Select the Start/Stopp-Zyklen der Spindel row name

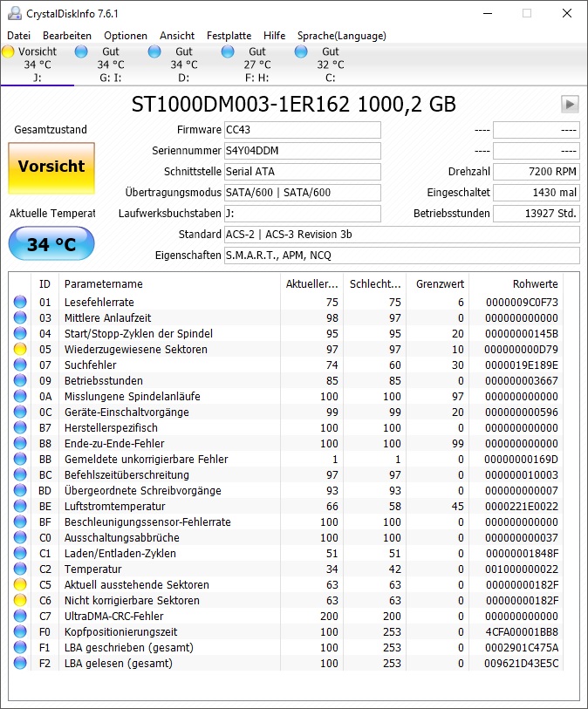pyautogui.click(x=139, y=334)
